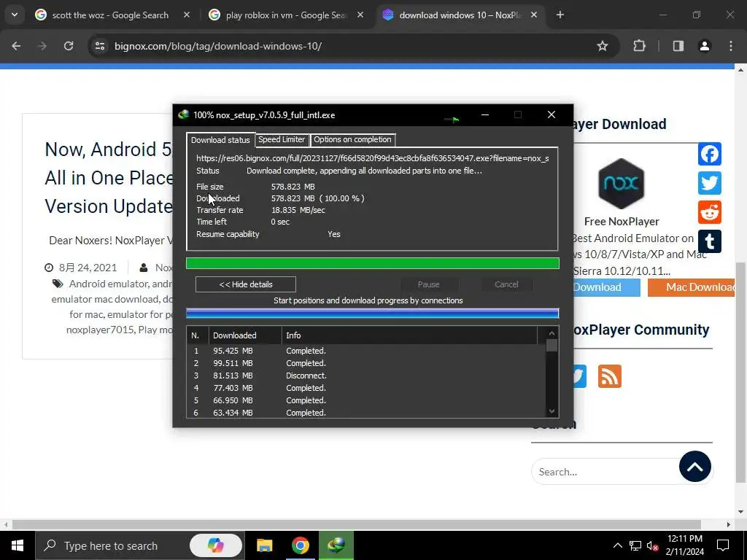
Task: Open Chrome three-dot menu
Action: pos(731,46)
